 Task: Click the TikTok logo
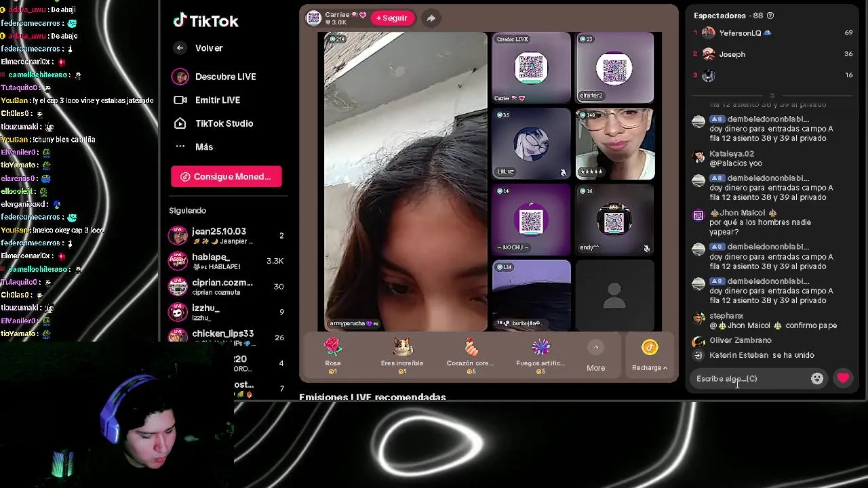(205, 21)
